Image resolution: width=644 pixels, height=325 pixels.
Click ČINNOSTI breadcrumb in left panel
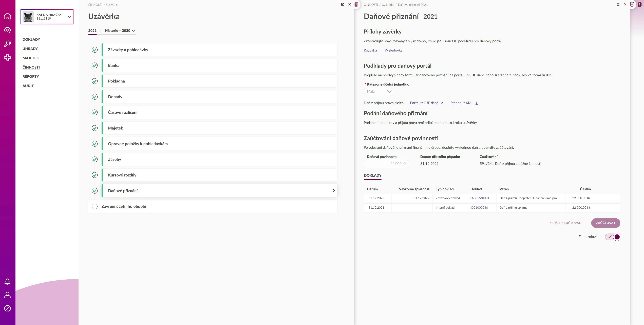pyautogui.click(x=95, y=5)
